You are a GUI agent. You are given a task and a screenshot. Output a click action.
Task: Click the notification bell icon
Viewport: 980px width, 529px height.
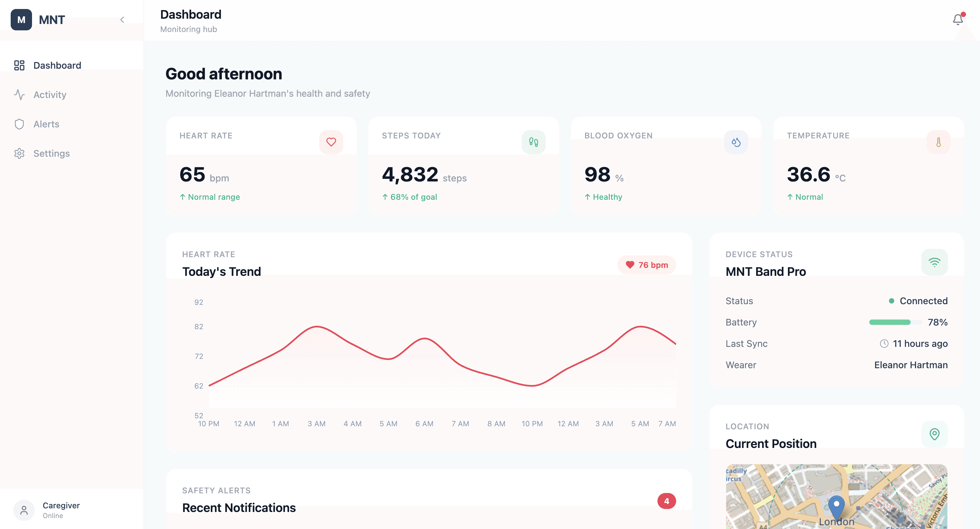[958, 19]
